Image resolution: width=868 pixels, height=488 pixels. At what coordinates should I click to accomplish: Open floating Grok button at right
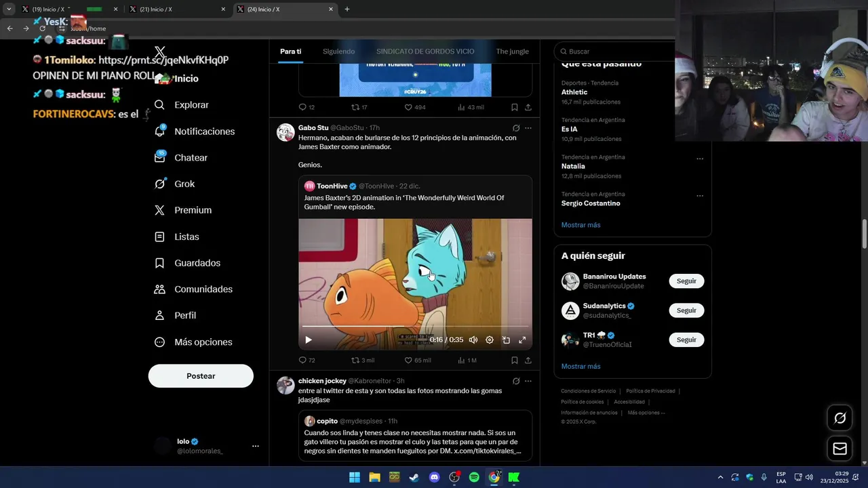pos(840,418)
